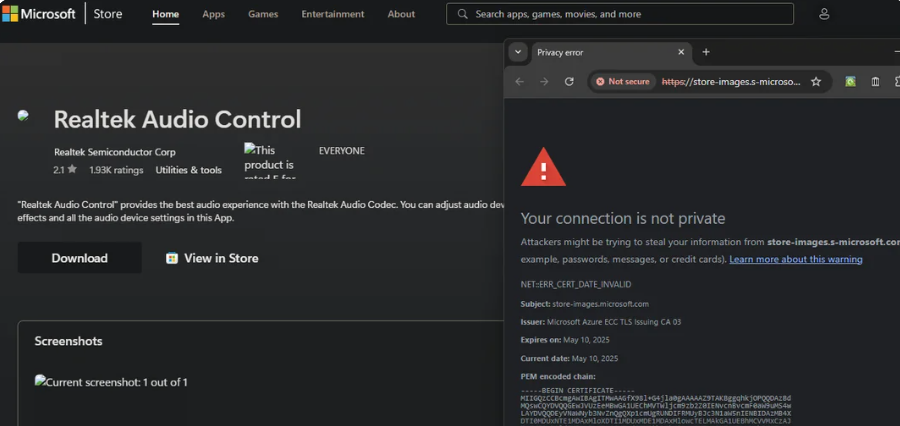Open the Games section
Image resolution: width=900 pixels, height=426 pixels.
[263, 14]
